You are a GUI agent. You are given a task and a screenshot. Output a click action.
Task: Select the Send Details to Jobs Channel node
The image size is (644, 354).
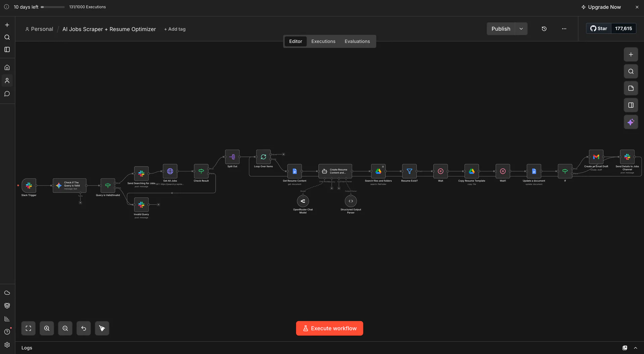pyautogui.click(x=627, y=157)
